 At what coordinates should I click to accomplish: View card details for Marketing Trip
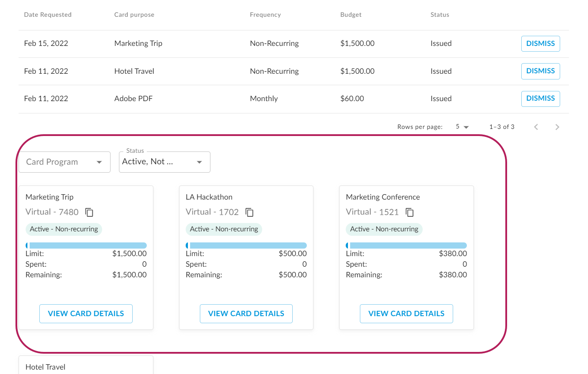[86, 314]
